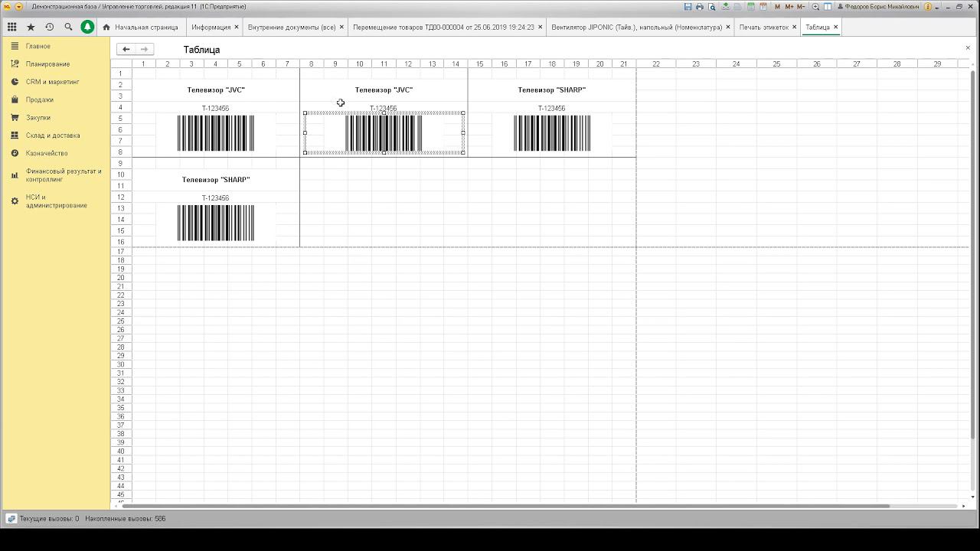980x551 pixels.
Task: Open the sections menu grid icon
Action: coord(11,27)
